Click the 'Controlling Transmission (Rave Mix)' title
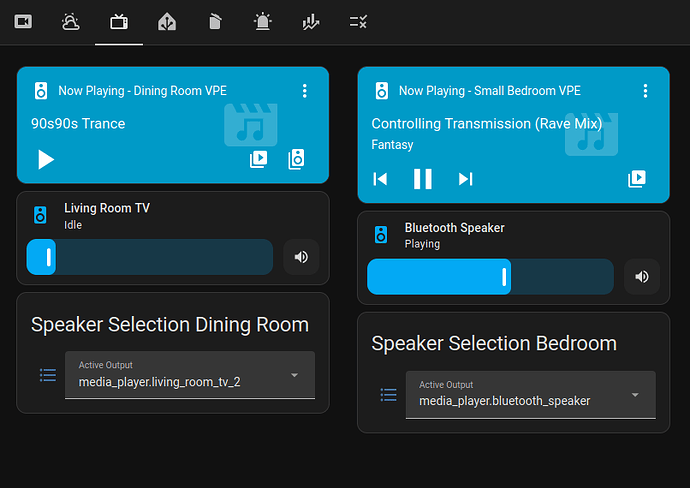This screenshot has height=488, width=690. [x=487, y=124]
